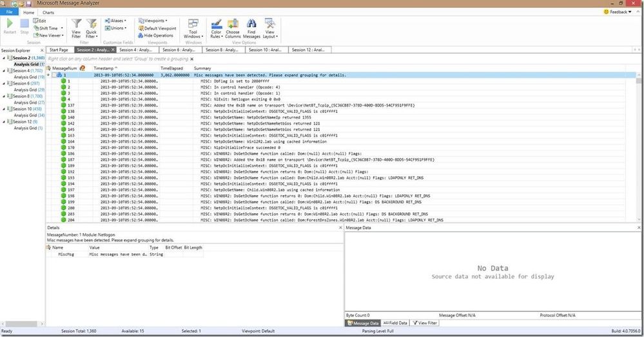
Task: Select the MiscMsg field row in Details
Action: tap(125, 254)
